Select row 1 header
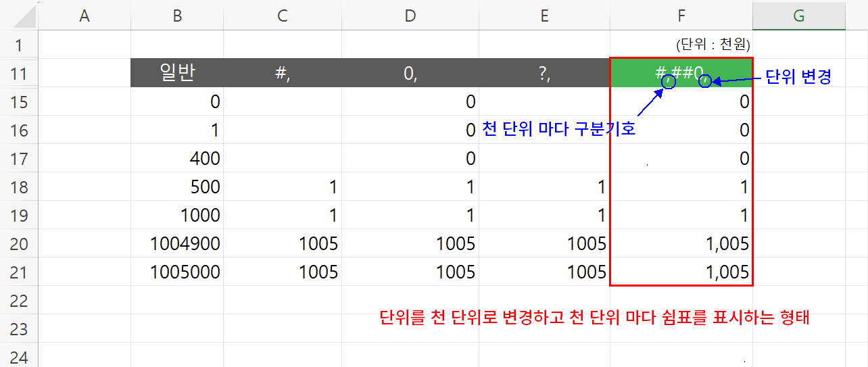This screenshot has width=868, height=367. pos(19,45)
